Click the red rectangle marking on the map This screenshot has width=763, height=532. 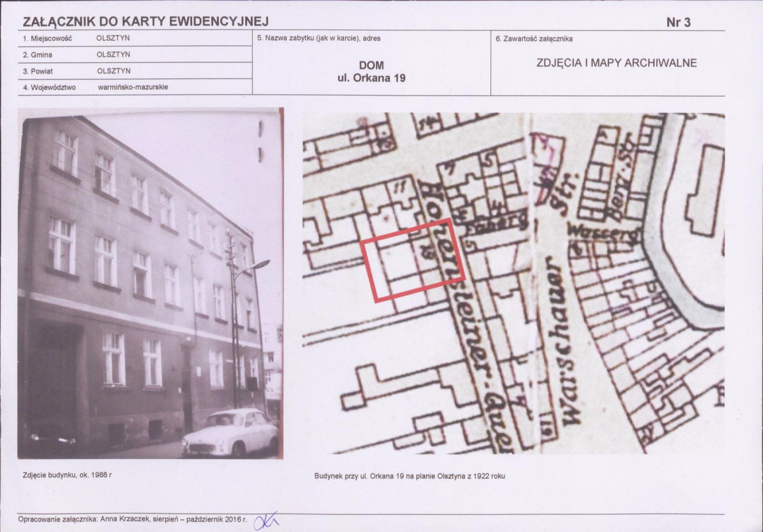coord(413,260)
